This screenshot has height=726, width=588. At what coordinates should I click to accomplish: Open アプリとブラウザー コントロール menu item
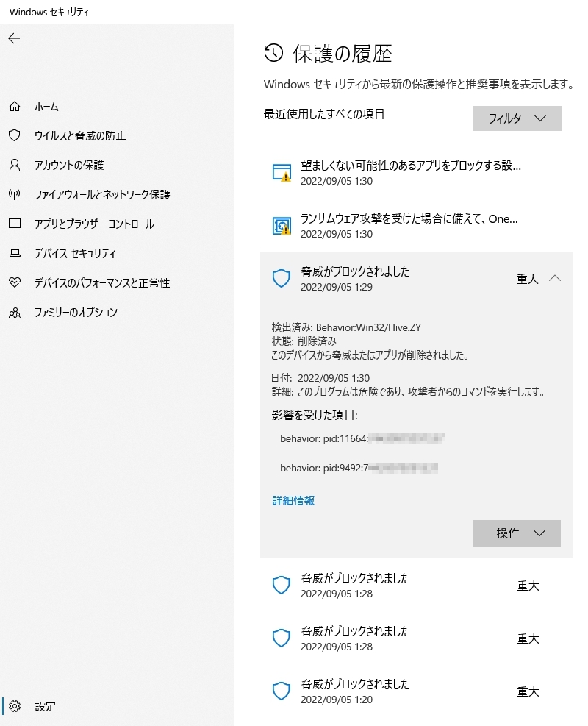94,224
